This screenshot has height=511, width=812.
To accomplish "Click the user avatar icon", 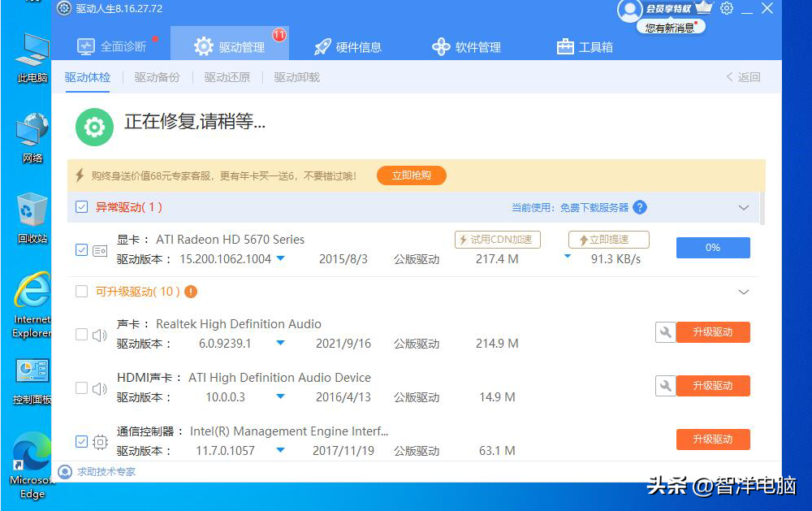I will coord(630,11).
